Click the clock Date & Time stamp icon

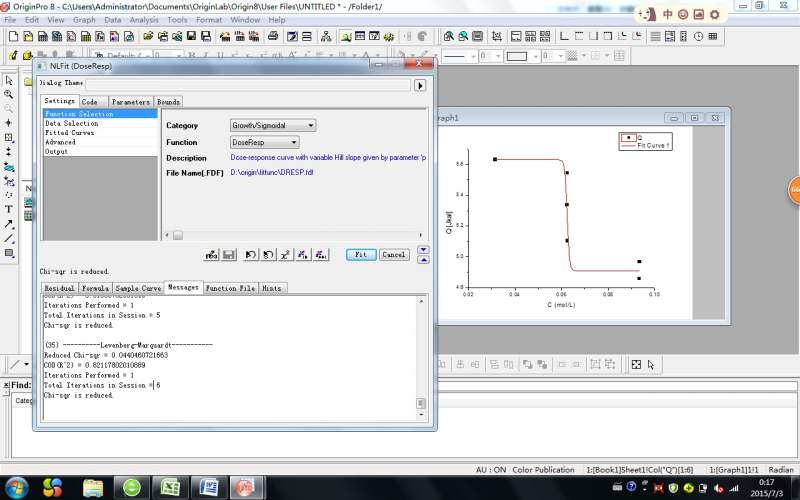pyautogui.click(x=698, y=36)
